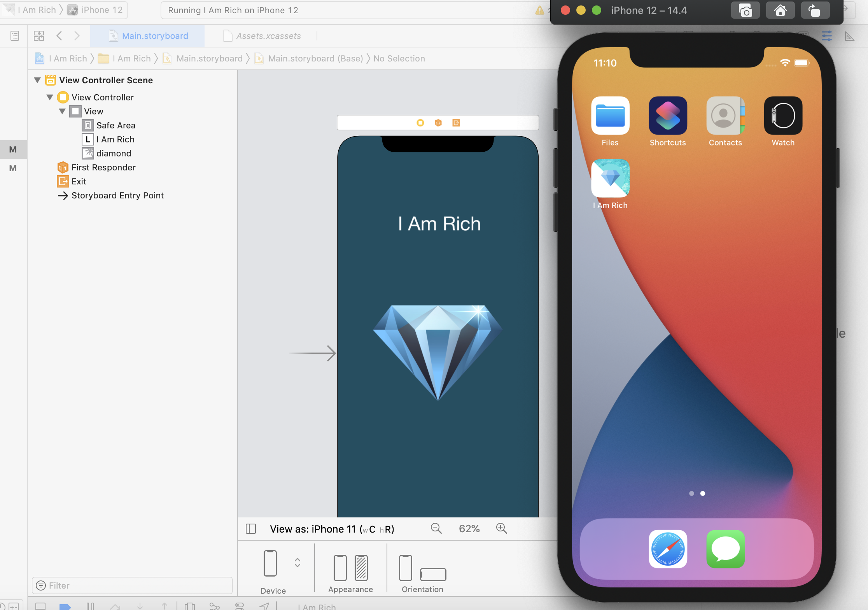Click the simulator rotate device icon
Image resolution: width=868 pixels, height=610 pixels.
point(815,11)
